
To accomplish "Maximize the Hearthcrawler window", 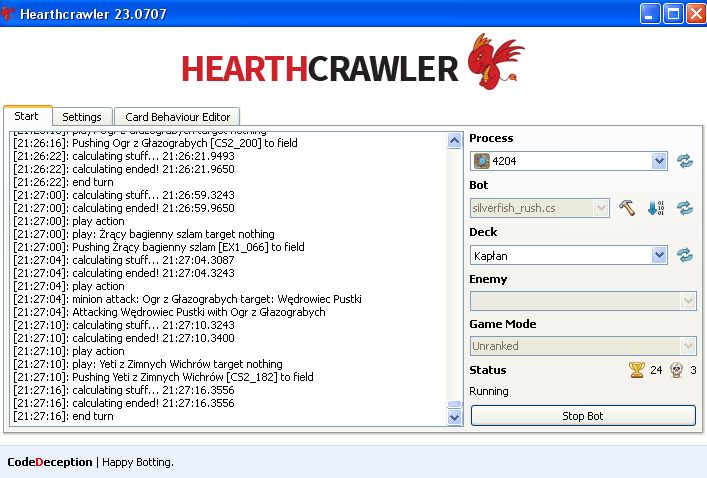I will pyautogui.click(x=673, y=14).
